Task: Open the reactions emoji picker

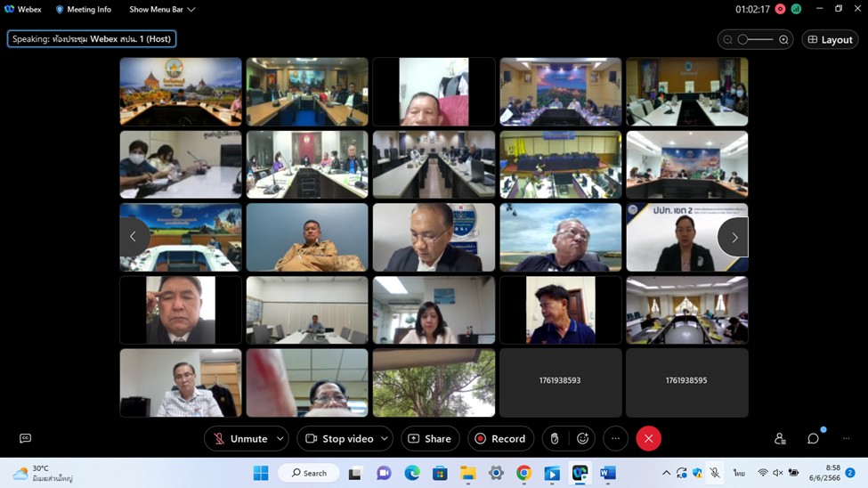Action: 583,438
